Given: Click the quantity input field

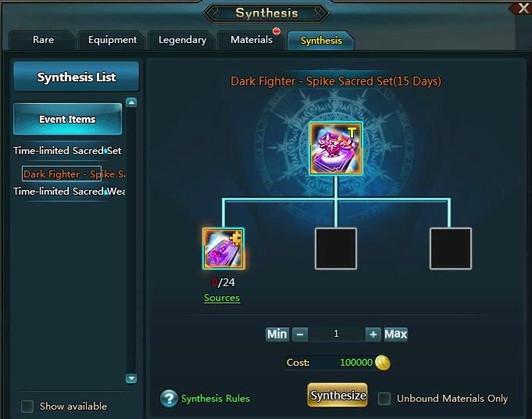Looking at the screenshot, I should click(336, 334).
